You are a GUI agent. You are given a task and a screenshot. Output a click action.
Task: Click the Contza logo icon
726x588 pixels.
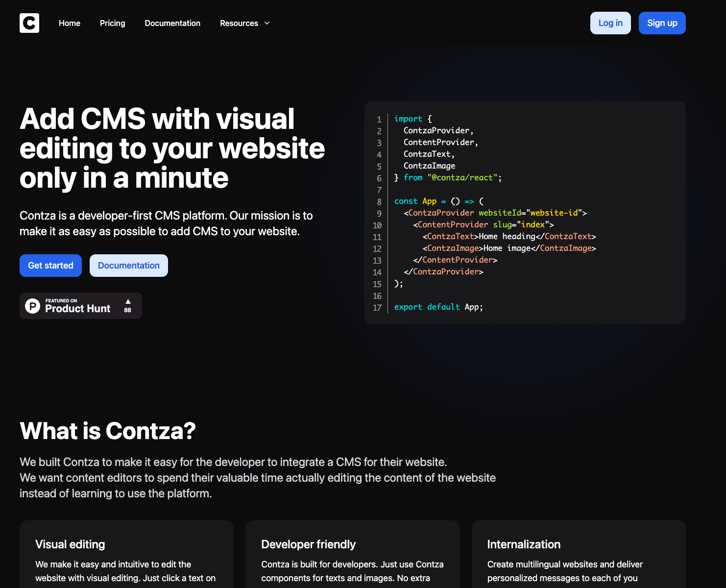29,23
